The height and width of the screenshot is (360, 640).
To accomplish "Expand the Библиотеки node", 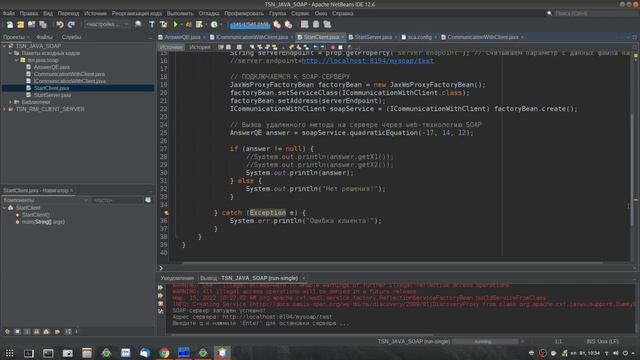I will tap(11, 102).
